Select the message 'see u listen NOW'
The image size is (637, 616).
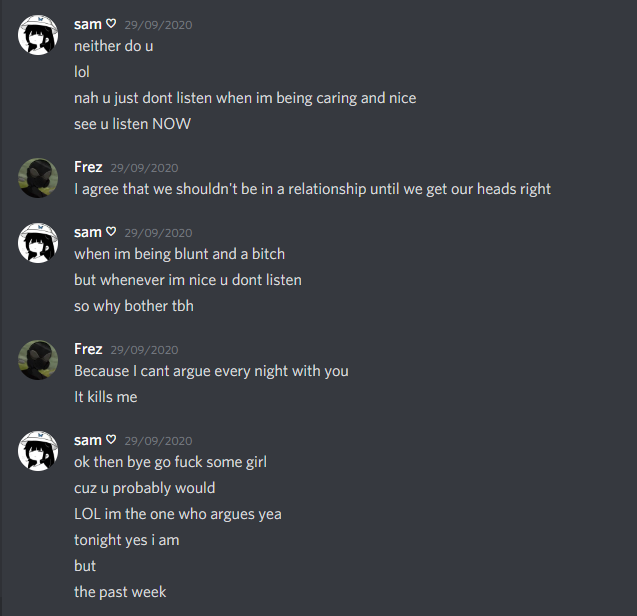click(132, 124)
